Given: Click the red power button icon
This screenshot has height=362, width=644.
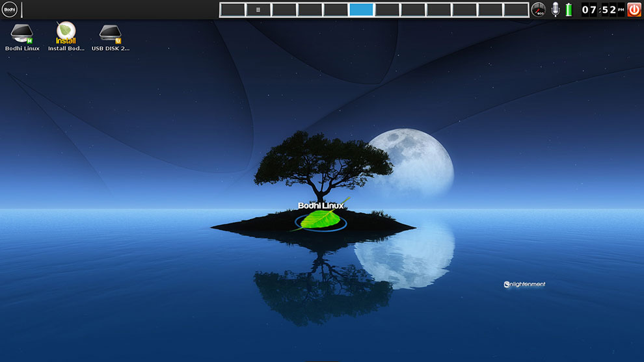Looking at the screenshot, I should coord(634,10).
